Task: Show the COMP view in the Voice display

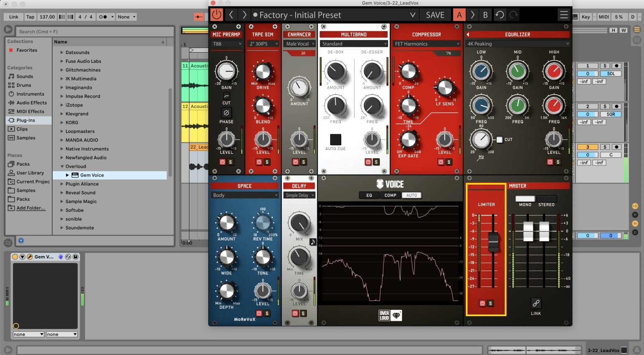Action: click(x=391, y=195)
